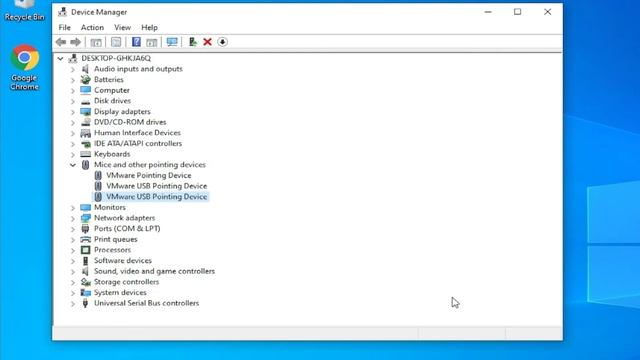Select the Display adapters label

122,111
